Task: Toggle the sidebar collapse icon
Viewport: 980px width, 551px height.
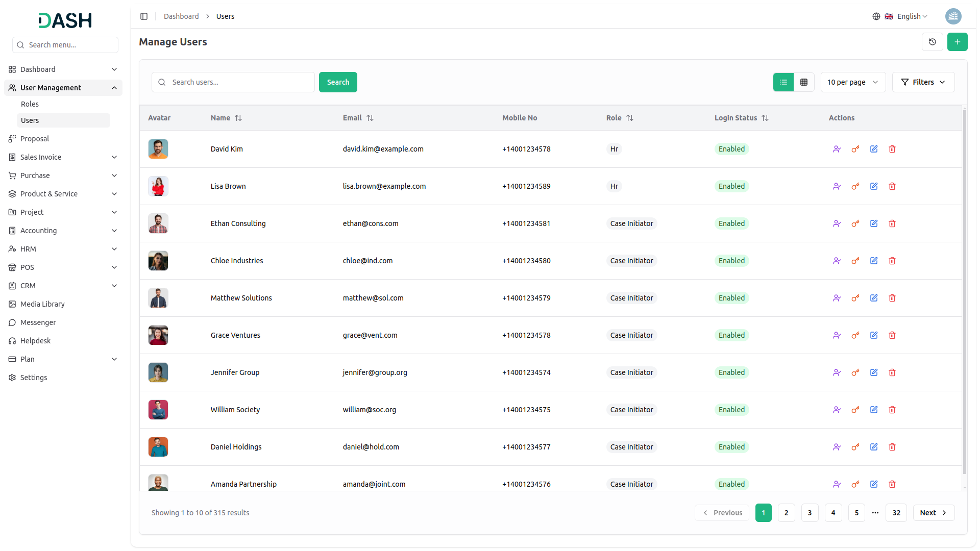Action: click(x=144, y=16)
